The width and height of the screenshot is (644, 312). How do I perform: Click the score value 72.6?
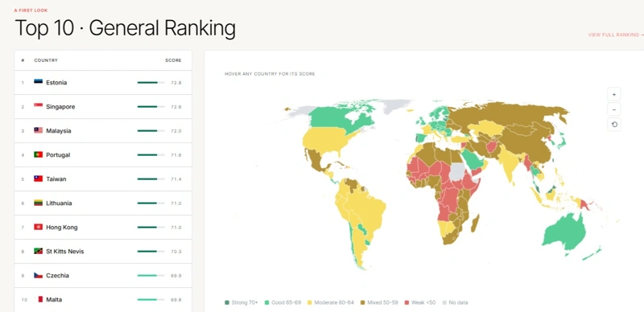coord(175,107)
